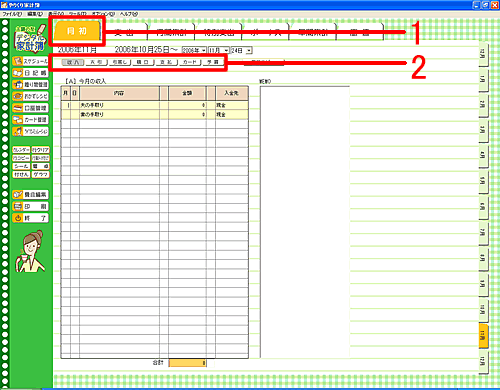Viewport: 500px width, 390px height.
Task: Switch to the 月間集計 tab
Action: 171,32
